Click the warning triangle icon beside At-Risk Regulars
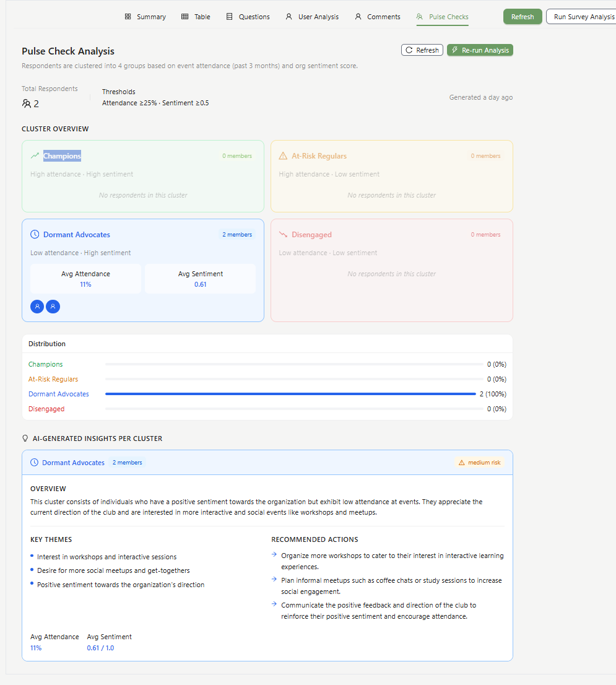 283,156
